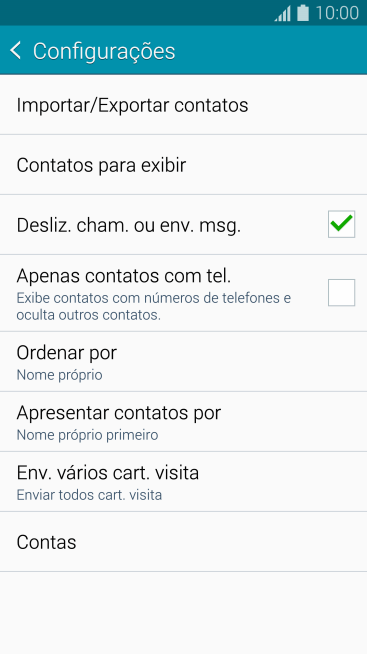The image size is (367, 654).
Task: Uncheck Desliz. cham. ou env. msg. checkbox
Action: coord(341,224)
